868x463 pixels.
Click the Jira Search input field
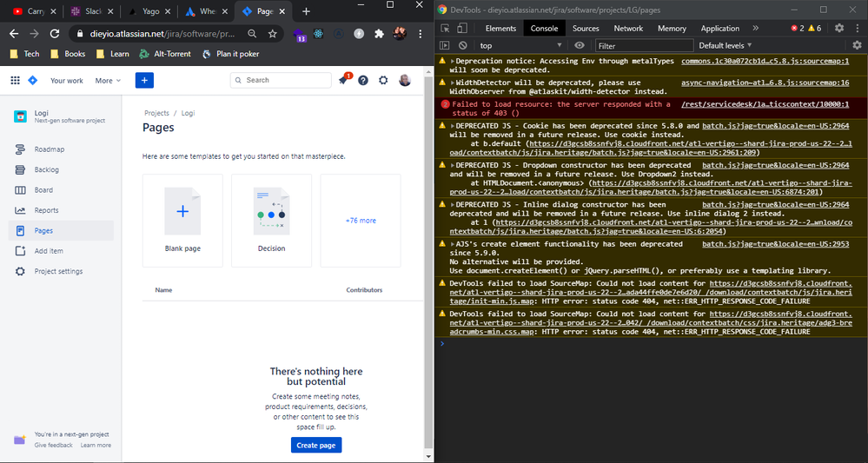[281, 80]
